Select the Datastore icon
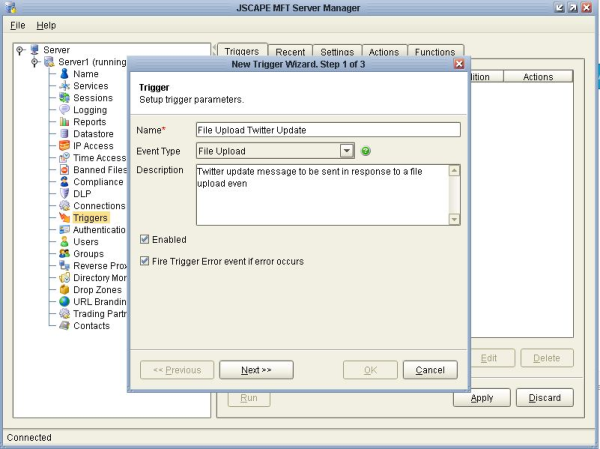This screenshot has width=600, height=449. (x=64, y=134)
